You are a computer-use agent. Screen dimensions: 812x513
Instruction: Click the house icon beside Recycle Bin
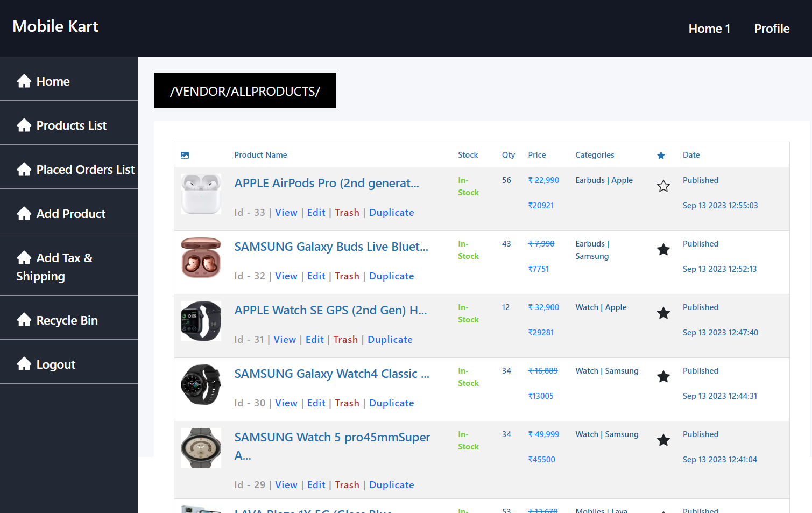click(x=24, y=320)
